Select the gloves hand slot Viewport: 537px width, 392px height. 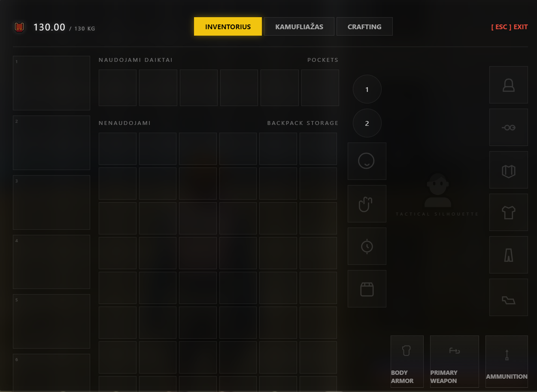[367, 204]
